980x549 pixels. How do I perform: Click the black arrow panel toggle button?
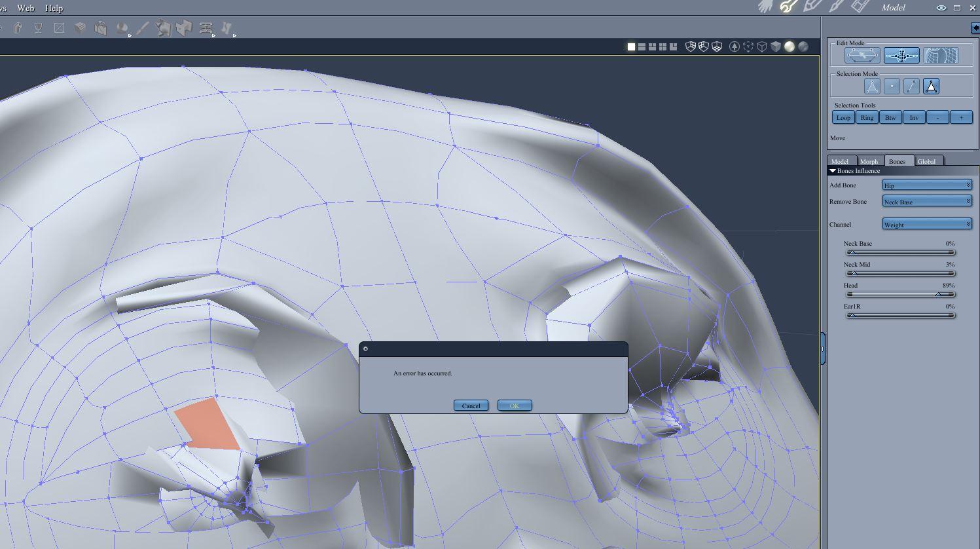coord(975,28)
